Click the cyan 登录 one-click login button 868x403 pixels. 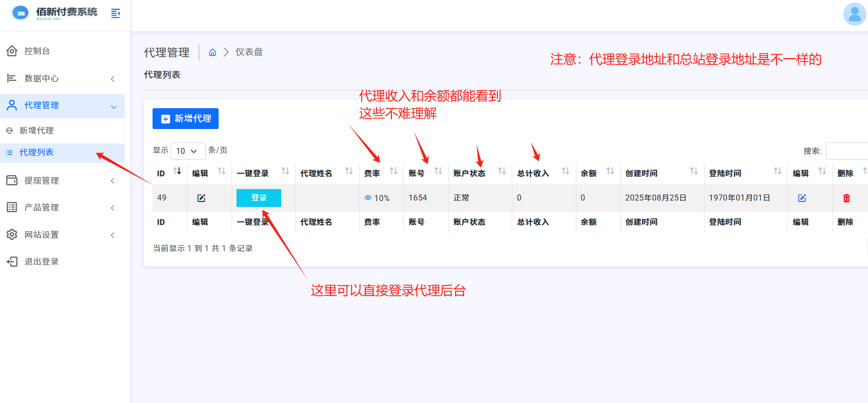(x=258, y=198)
